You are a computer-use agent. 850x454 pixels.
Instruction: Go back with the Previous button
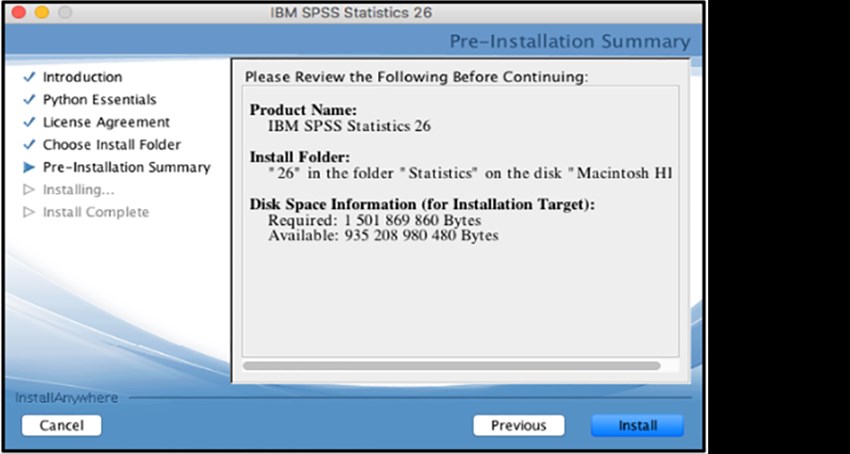519,426
